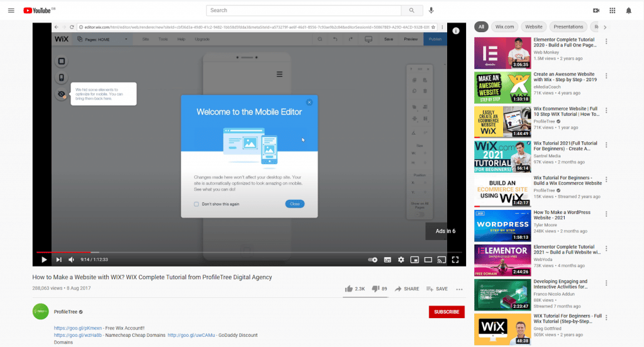This screenshot has height=347, width=644.
Task: Open Wix Tutorial 2021 Santrel Media video title
Action: (x=565, y=146)
